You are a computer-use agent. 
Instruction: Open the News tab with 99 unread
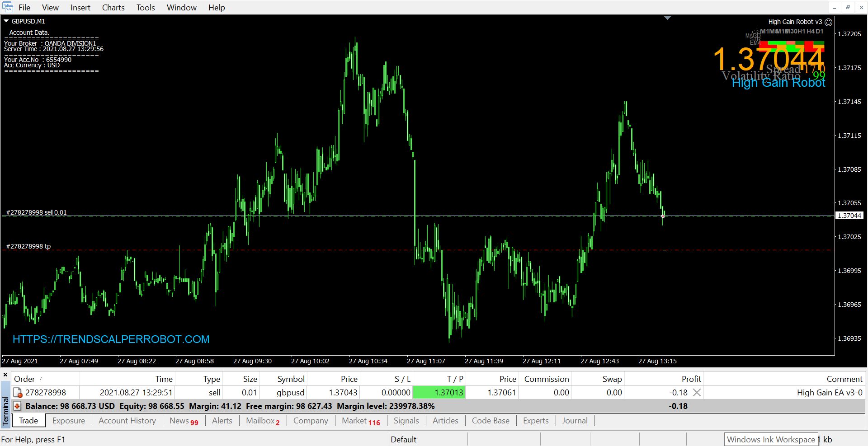184,421
